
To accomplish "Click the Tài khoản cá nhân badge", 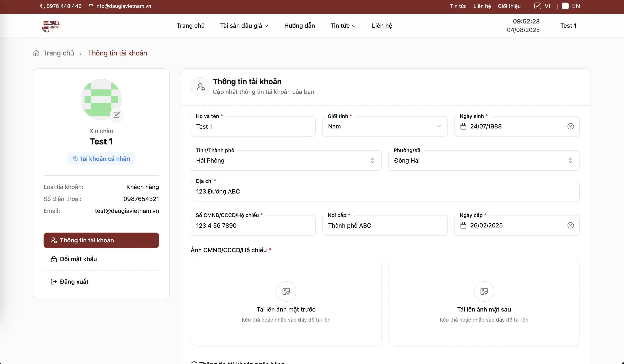I will (101, 159).
